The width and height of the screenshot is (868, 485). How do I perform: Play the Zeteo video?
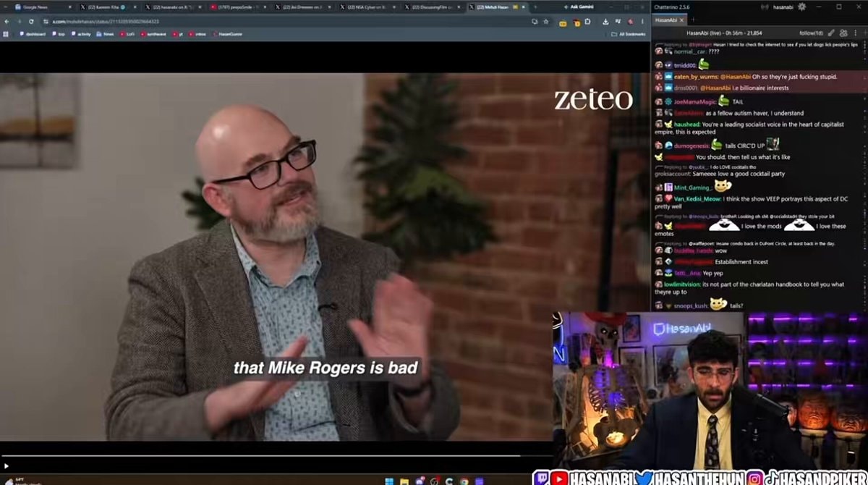pos(7,465)
